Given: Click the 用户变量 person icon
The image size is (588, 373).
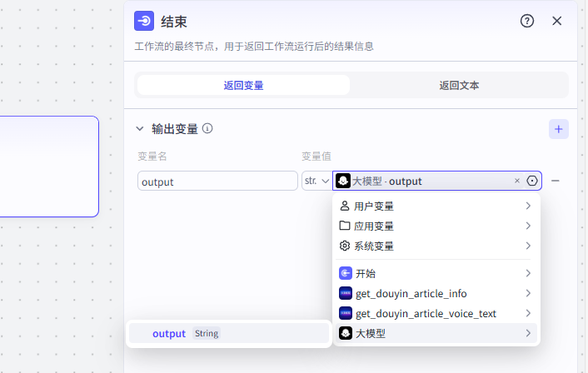Looking at the screenshot, I should click(344, 206).
